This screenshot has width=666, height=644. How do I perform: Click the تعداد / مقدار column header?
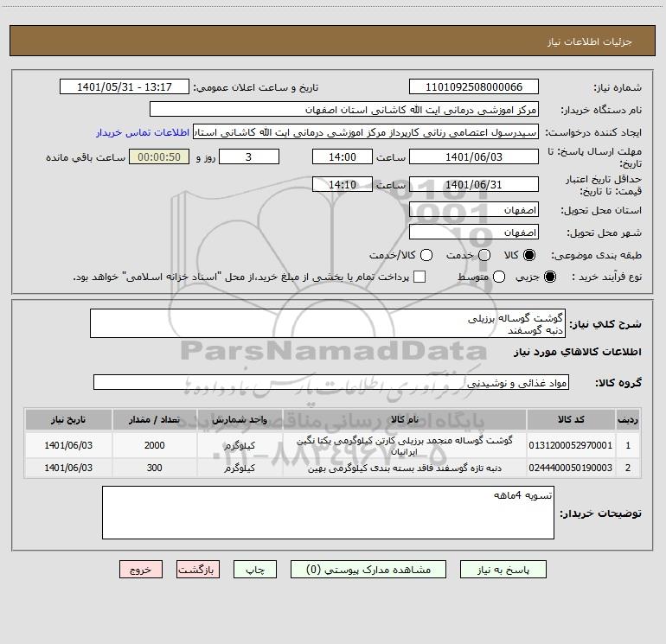point(154,419)
